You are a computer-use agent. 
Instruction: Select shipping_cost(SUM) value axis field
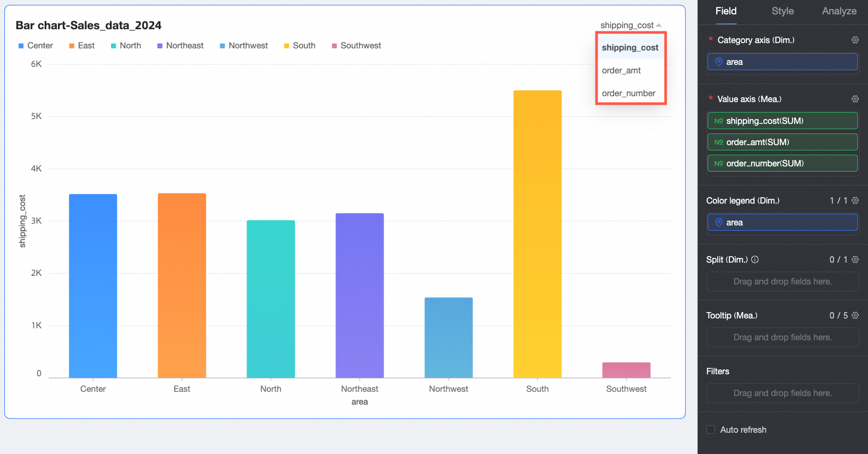click(x=782, y=121)
